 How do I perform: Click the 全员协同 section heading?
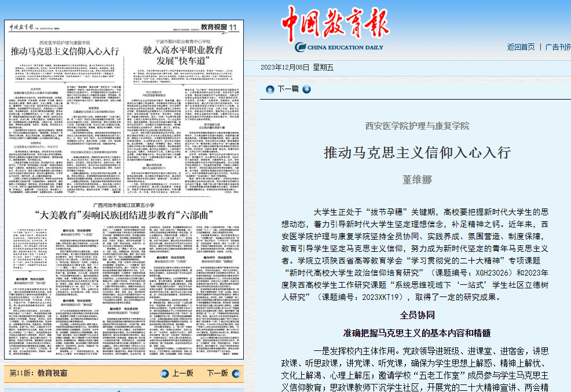tap(418, 315)
